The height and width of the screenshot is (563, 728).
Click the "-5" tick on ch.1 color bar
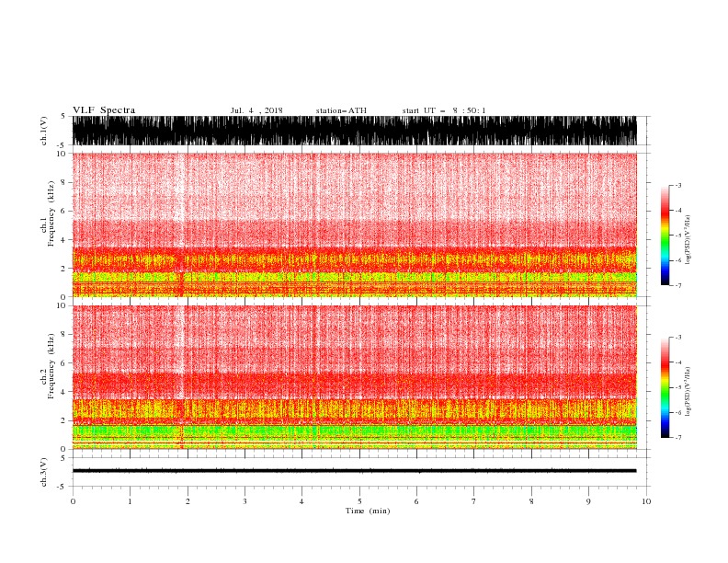tap(678, 236)
